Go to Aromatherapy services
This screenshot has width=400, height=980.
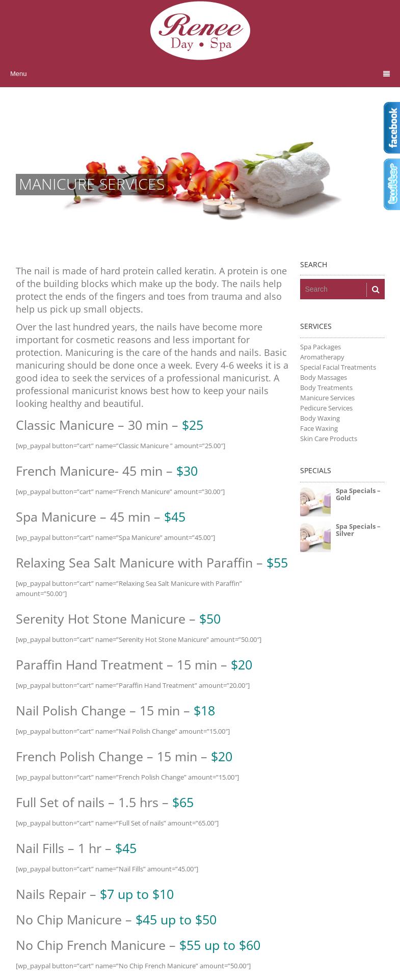pyautogui.click(x=322, y=357)
